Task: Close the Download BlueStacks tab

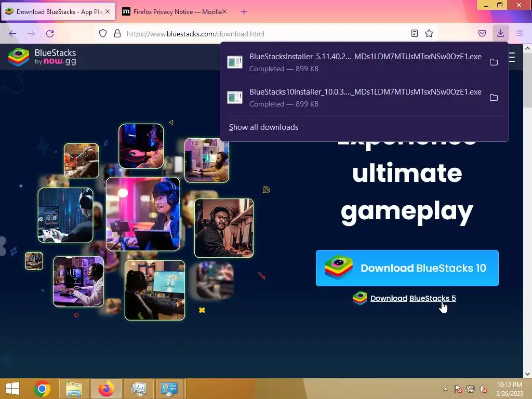Action: (x=108, y=11)
